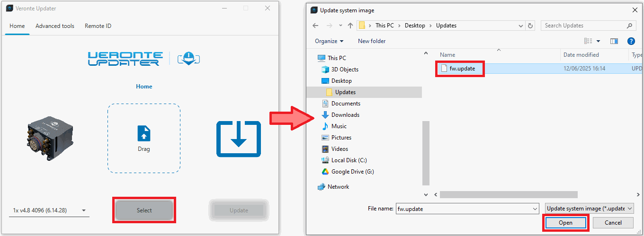Switch to Advanced tools tab
The height and width of the screenshot is (236, 644).
[x=55, y=26]
